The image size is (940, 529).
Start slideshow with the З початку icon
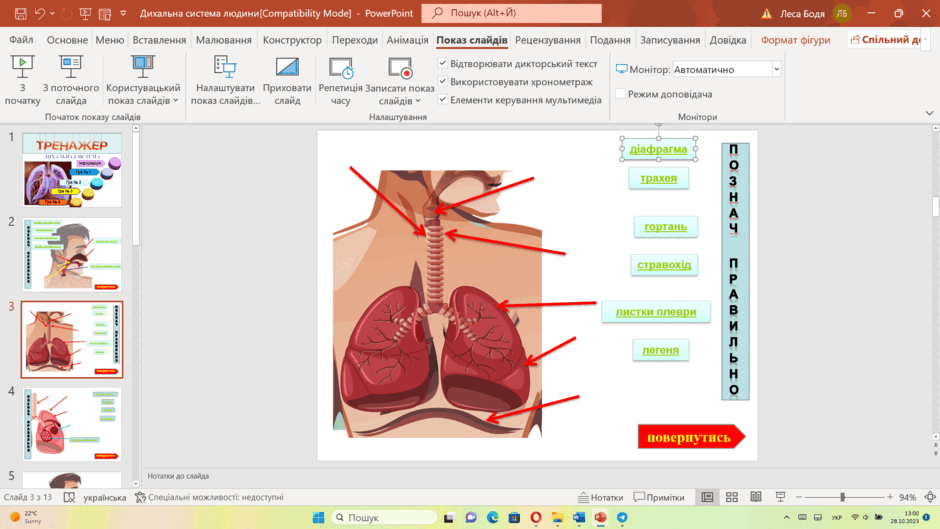click(x=22, y=67)
